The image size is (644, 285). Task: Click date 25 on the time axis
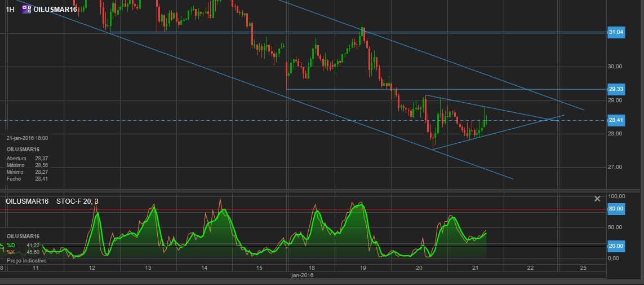point(583,268)
